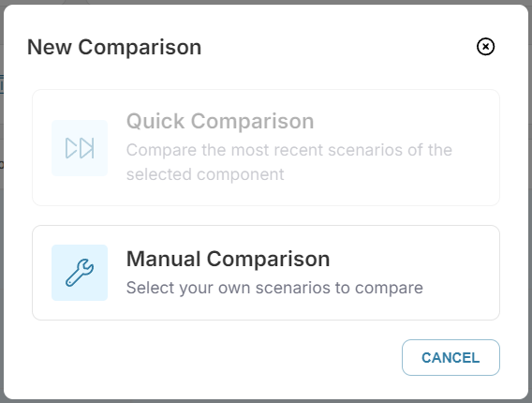Dismiss the dialog using the circled X
The image size is (532, 403).
485,47
